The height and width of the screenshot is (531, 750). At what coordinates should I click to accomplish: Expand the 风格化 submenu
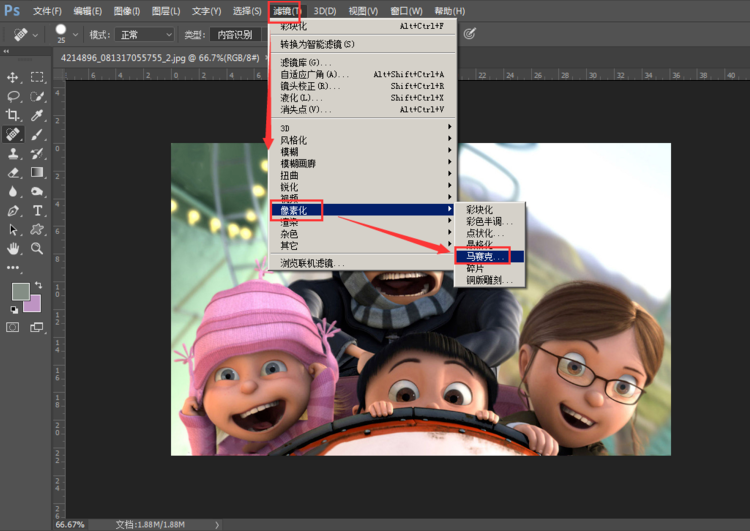pyautogui.click(x=362, y=140)
